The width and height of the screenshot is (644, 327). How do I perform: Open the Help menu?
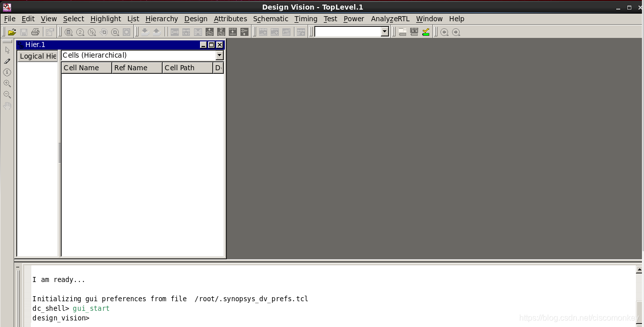click(457, 19)
